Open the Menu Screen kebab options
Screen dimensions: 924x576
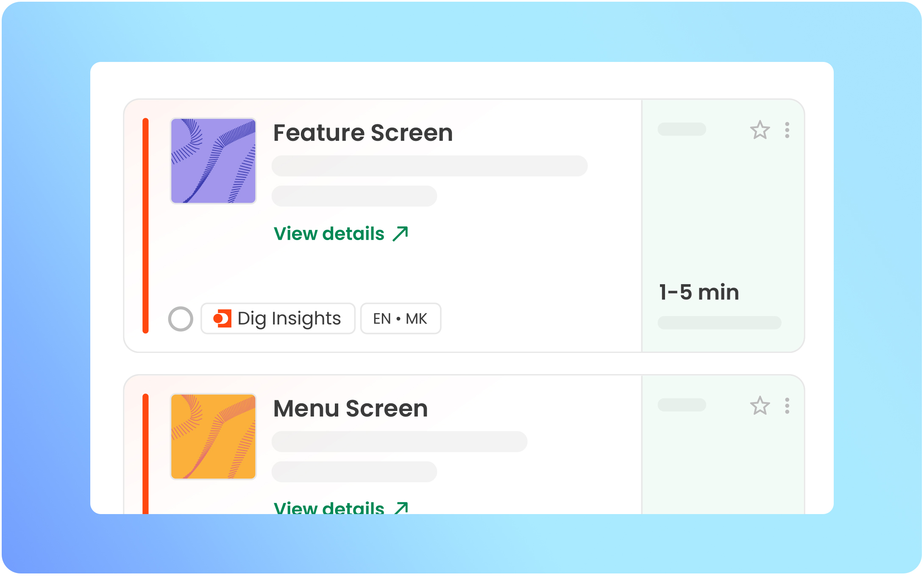[787, 406]
